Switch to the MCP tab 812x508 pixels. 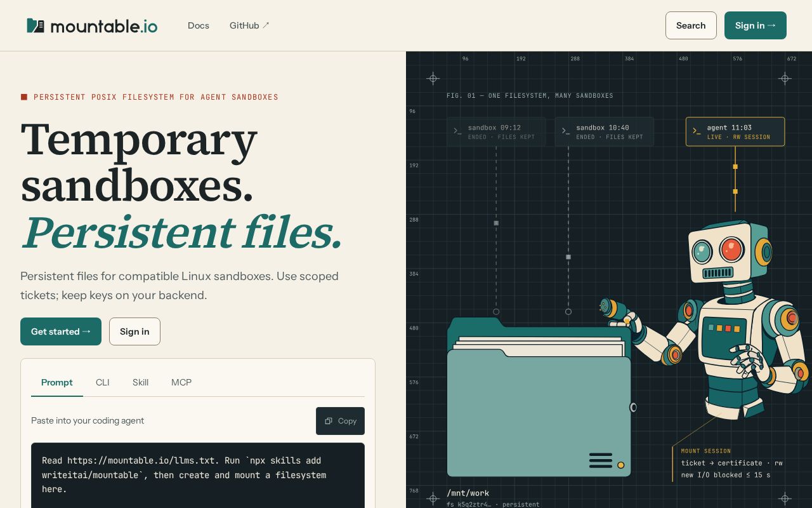click(x=181, y=382)
